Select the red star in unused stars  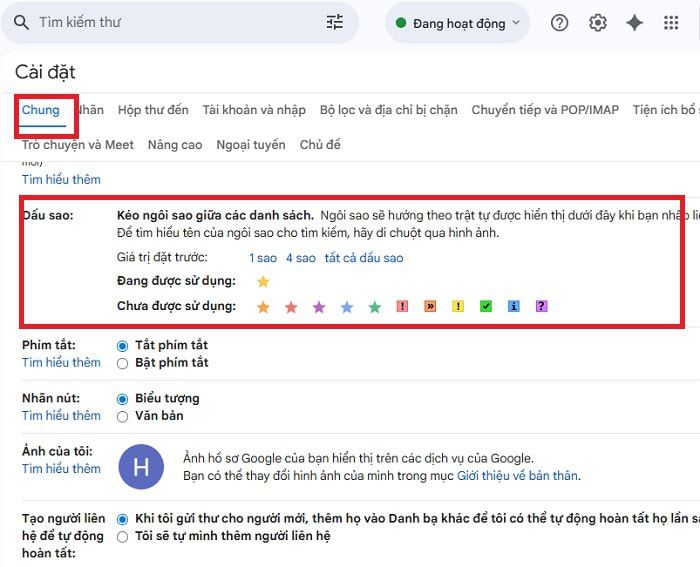[x=291, y=307]
